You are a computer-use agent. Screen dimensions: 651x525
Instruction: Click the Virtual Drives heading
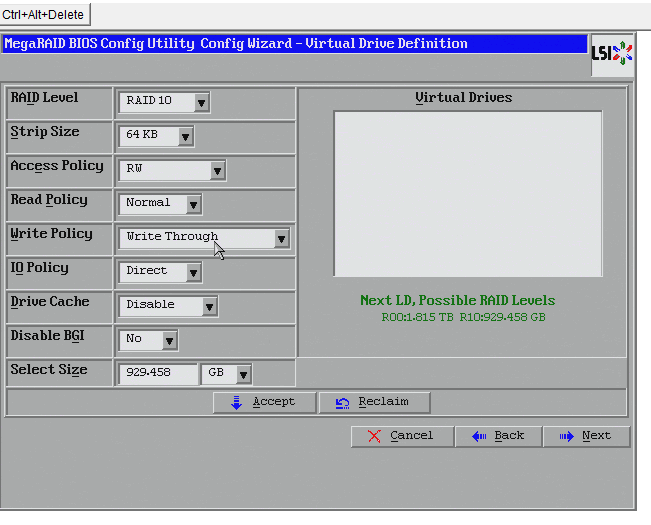point(464,98)
